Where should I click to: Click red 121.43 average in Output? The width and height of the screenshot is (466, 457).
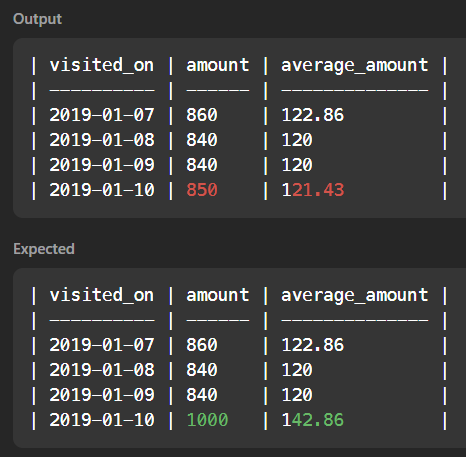pyautogui.click(x=312, y=190)
